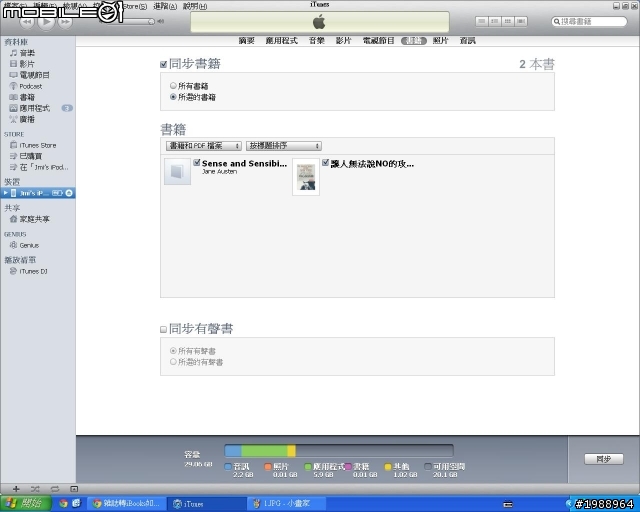Click the blue audio segment in capacity bar

click(x=233, y=451)
